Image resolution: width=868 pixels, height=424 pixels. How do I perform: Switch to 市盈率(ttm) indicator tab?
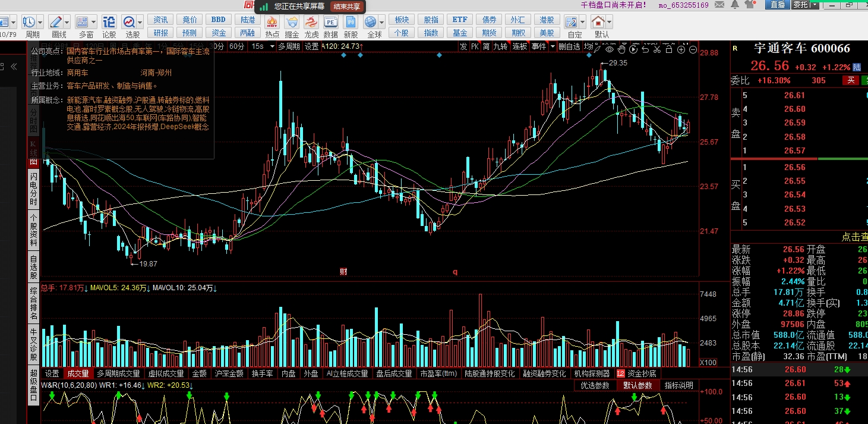coord(438,373)
